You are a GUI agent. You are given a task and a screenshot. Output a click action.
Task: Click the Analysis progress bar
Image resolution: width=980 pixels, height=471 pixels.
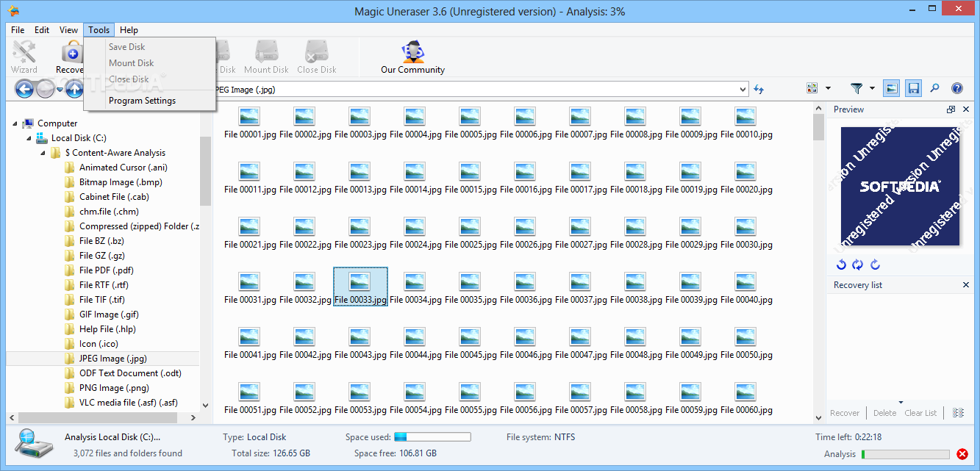pyautogui.click(x=905, y=454)
